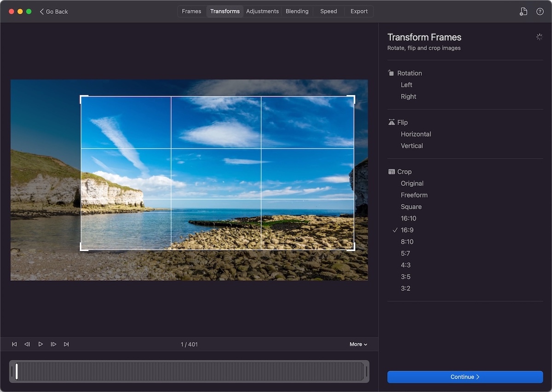Play the time-lapse preview
This screenshot has height=392, width=552.
tap(40, 344)
